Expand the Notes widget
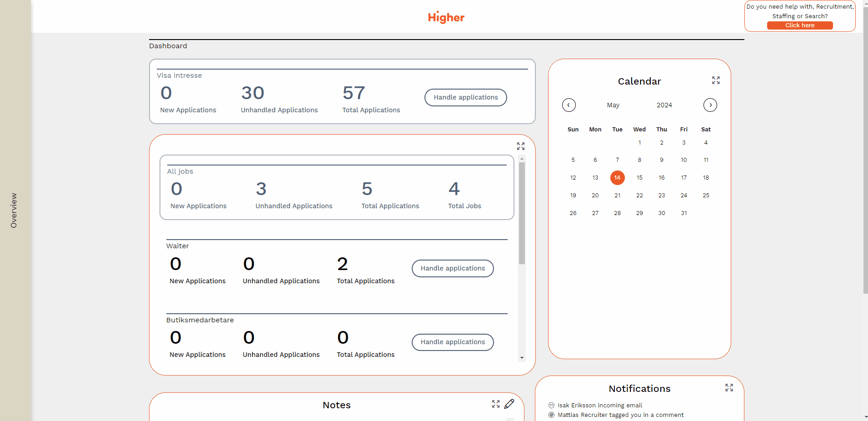 [495, 404]
